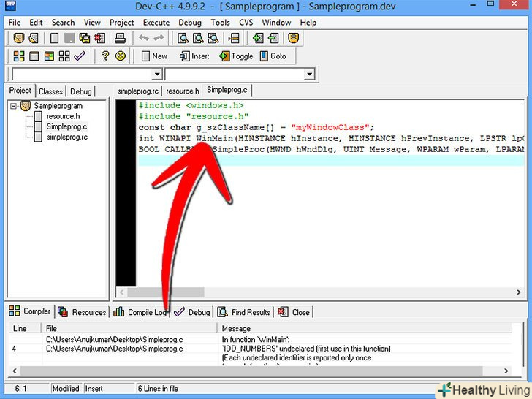Viewport: 532px width, 399px height.
Task: Open the Search menu
Action: click(63, 23)
